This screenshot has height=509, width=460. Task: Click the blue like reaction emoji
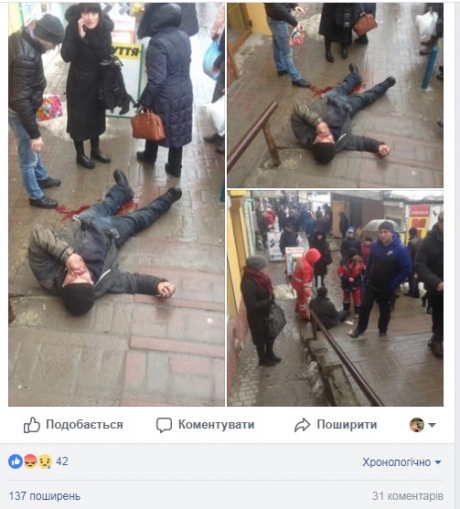[x=15, y=462]
